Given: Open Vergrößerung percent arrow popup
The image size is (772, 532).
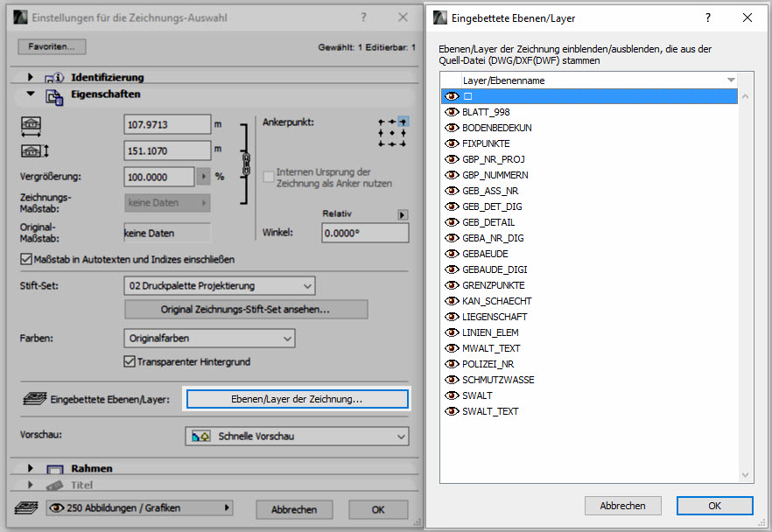Looking at the screenshot, I should [x=203, y=177].
